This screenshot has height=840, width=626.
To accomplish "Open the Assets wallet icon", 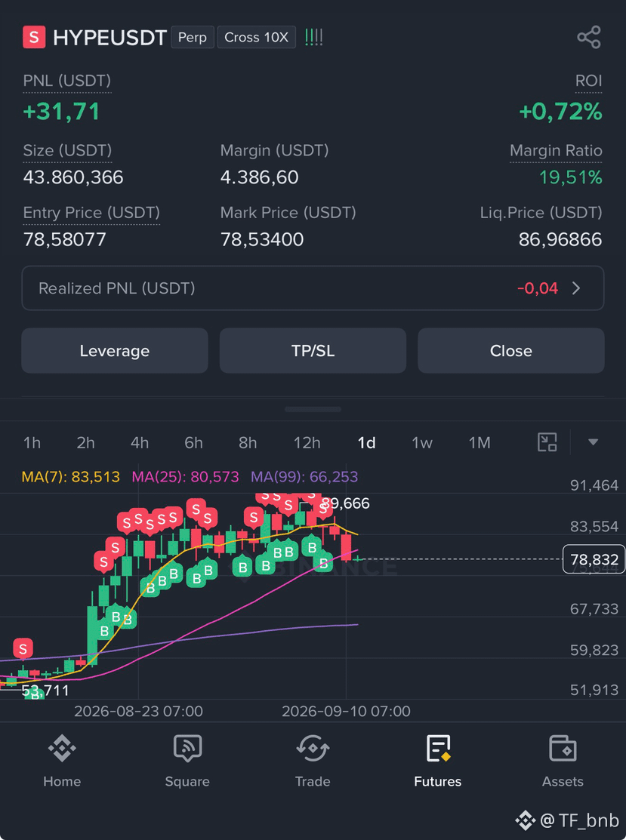I will tap(563, 748).
